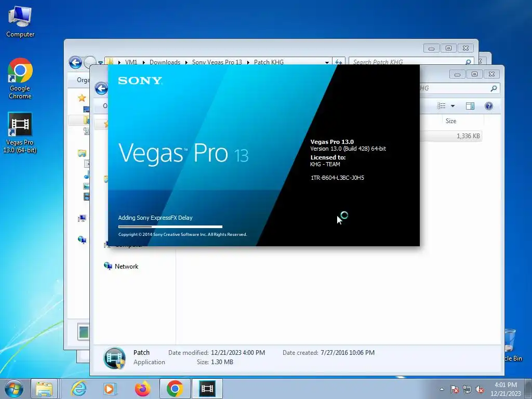Launch Firefox from the taskbar
The image size is (532, 399).
[x=142, y=389]
